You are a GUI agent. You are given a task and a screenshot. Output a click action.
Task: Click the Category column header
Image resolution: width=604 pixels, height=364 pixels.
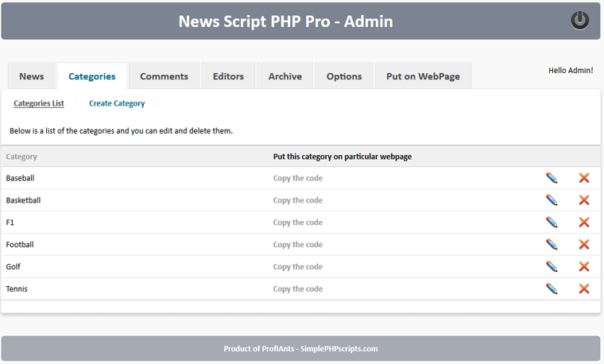click(x=21, y=157)
